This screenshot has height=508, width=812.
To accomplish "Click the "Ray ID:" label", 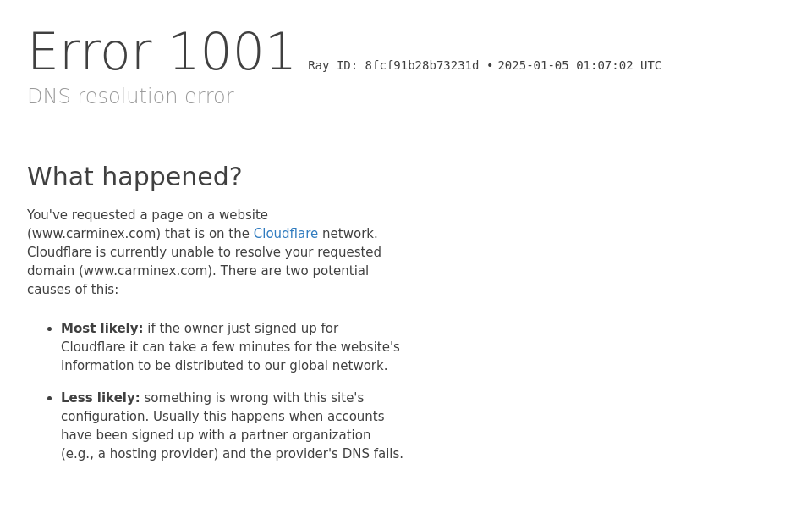I will [x=332, y=66].
